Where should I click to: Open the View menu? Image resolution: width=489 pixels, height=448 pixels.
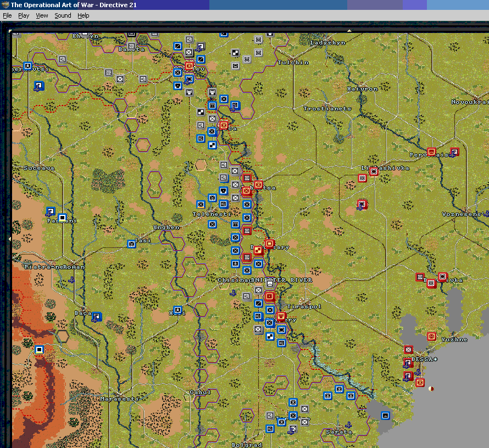(42, 15)
